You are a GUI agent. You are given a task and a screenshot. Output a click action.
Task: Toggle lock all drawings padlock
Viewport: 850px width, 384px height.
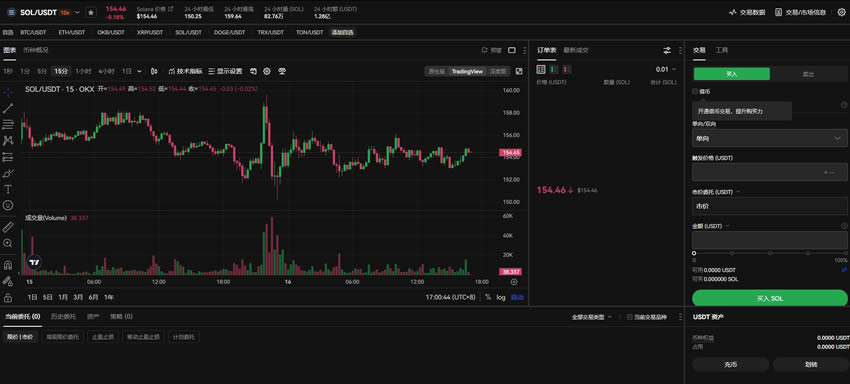click(8, 298)
